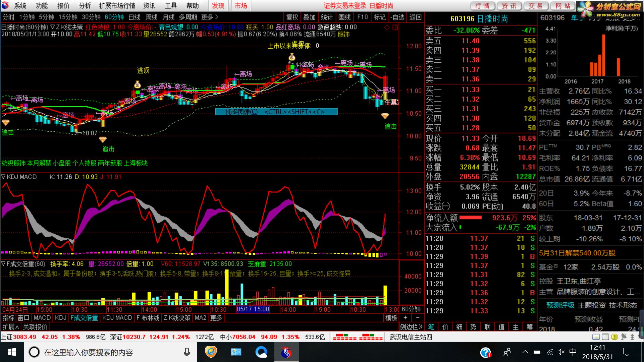644x362 pixels.
Task: Click the 资讯 button at top right
Action: [509, 6]
